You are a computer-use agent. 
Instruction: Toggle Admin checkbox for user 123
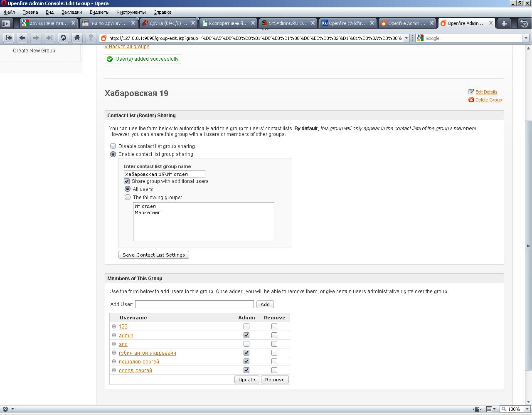tap(246, 326)
